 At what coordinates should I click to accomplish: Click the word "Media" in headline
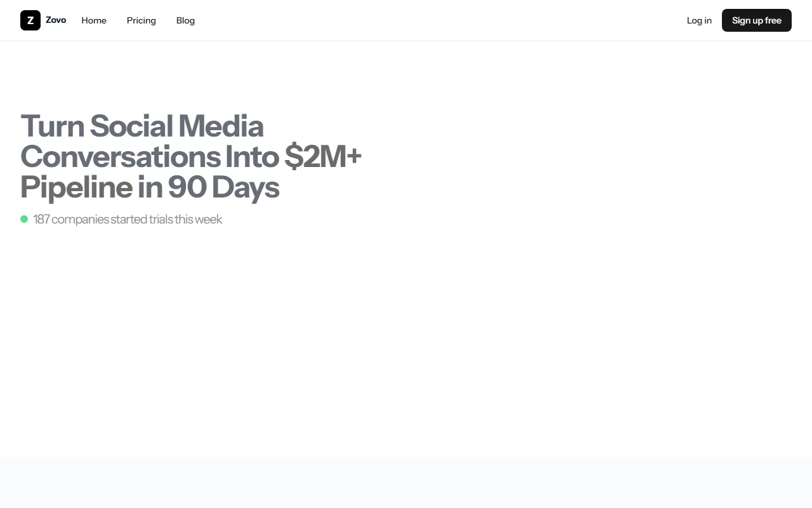[x=220, y=126]
